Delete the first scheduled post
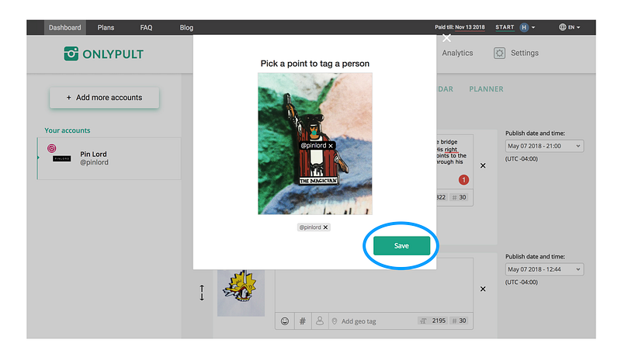Screen dimensions: 621x364 [x=483, y=165]
